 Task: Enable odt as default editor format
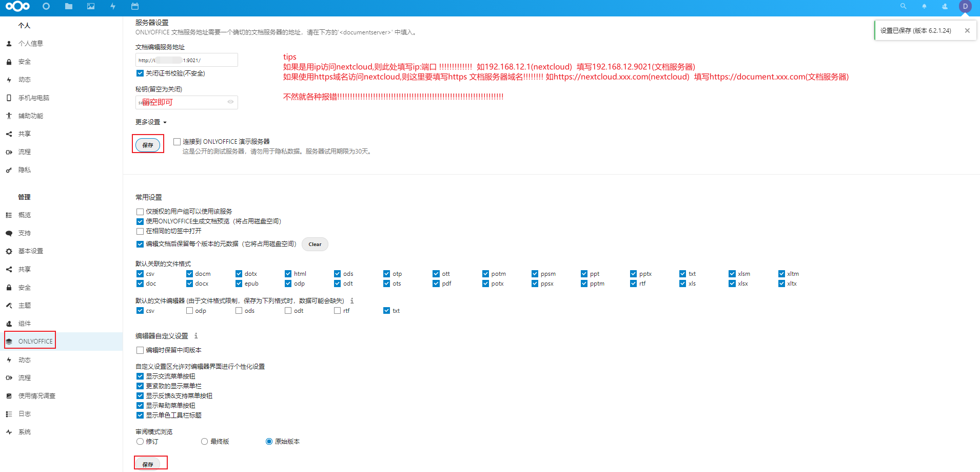(x=288, y=311)
